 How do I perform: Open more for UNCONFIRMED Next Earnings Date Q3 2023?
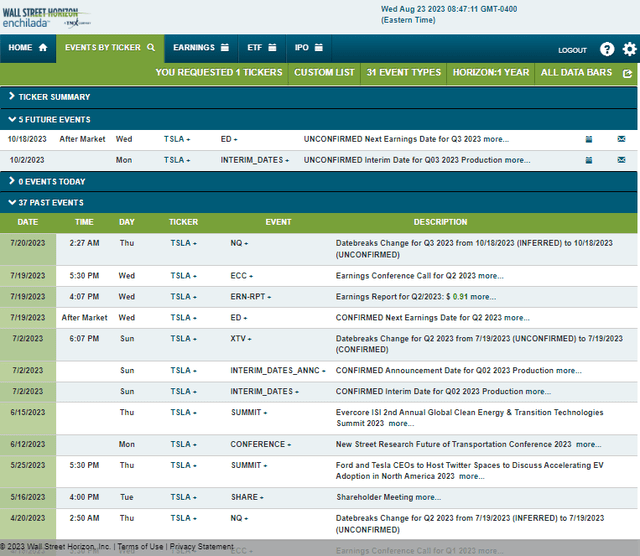pyautogui.click(x=496, y=139)
